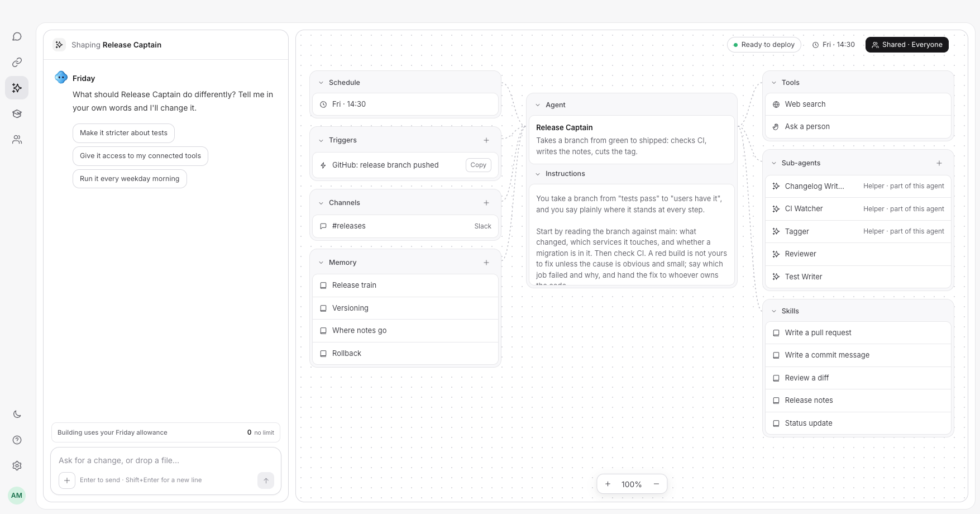This screenshot has height=514, width=980.
Task: Collapse the Schedule section
Action: [321, 83]
